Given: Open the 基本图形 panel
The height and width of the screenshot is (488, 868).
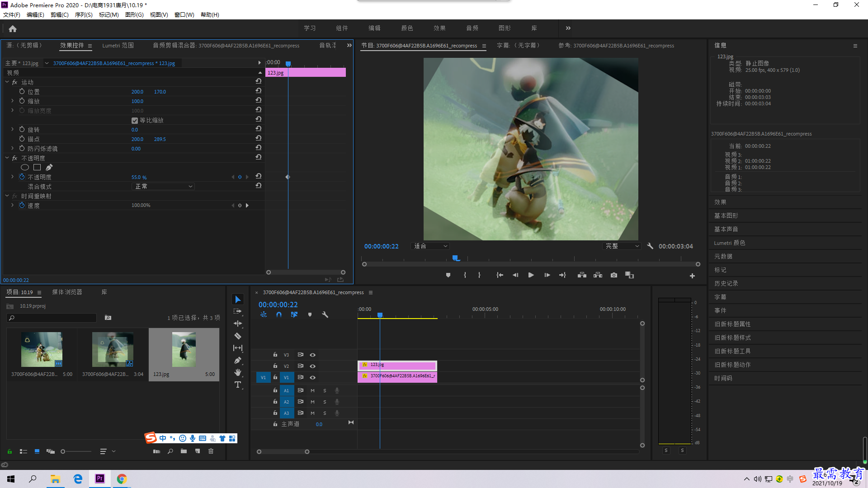Looking at the screenshot, I should click(x=726, y=216).
